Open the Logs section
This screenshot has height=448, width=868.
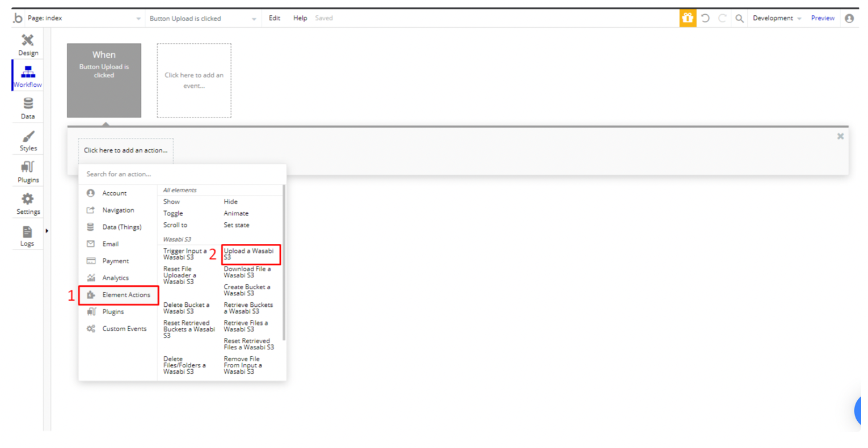pos(28,236)
